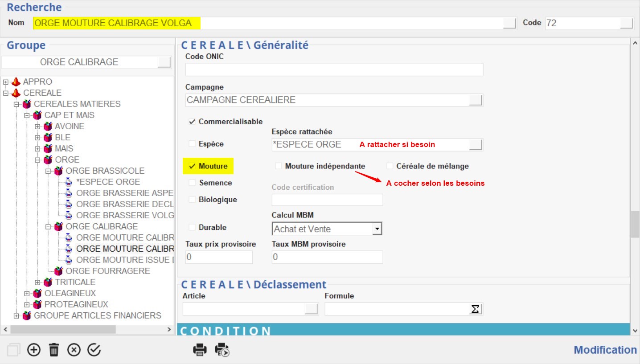Click the printer with arrow icon

click(222, 350)
